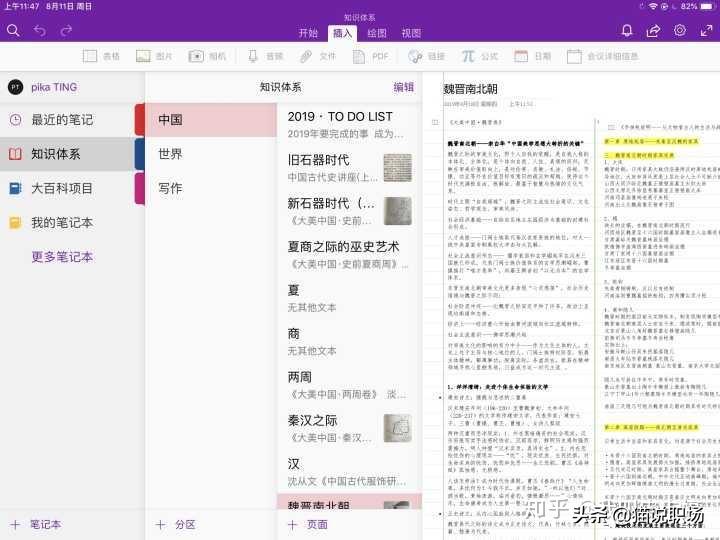This screenshot has height=540, width=720.
Task: Insert a picture (图片)
Action: pos(154,56)
